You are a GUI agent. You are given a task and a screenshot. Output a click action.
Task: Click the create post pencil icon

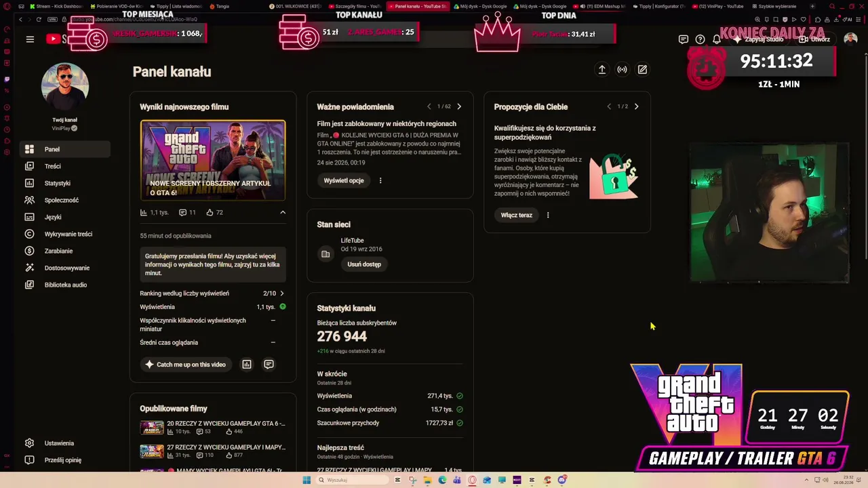(x=642, y=69)
